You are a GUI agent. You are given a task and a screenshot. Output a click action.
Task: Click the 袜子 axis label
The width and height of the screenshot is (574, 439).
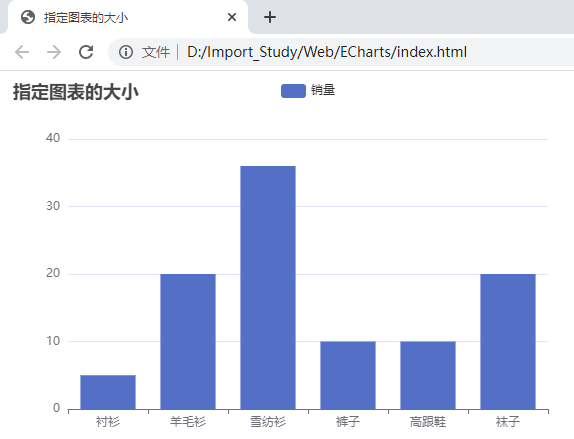click(508, 422)
